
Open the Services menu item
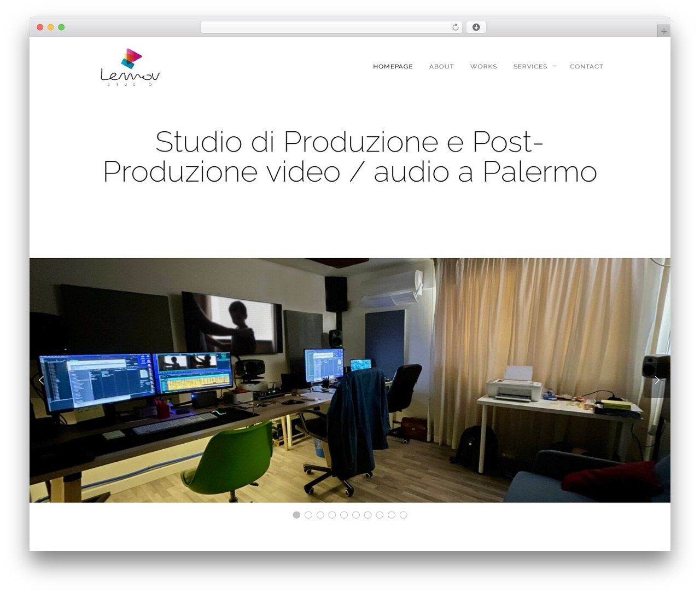530,67
